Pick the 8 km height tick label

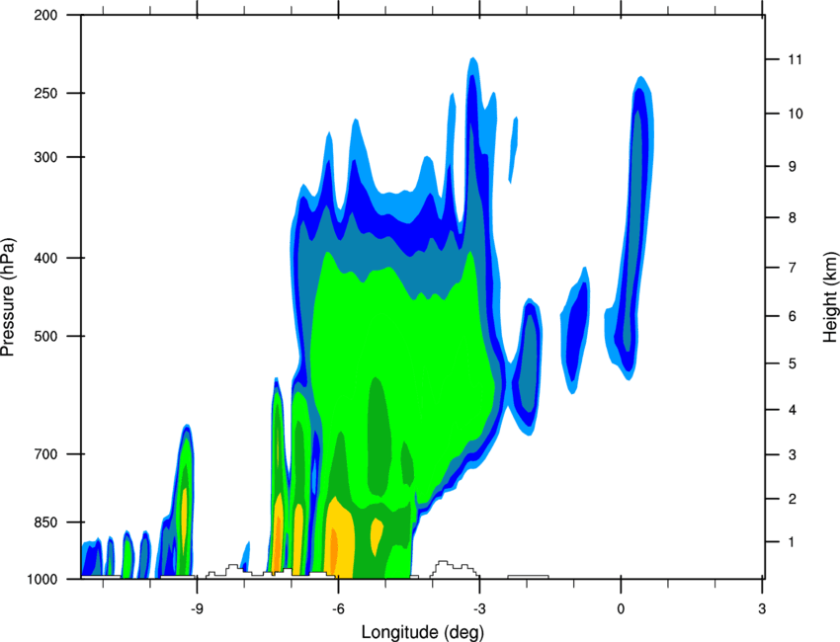(x=793, y=218)
